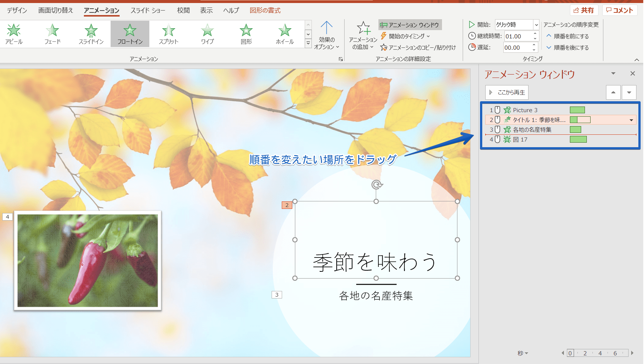Click animation marker 4 on slide

coord(8,217)
